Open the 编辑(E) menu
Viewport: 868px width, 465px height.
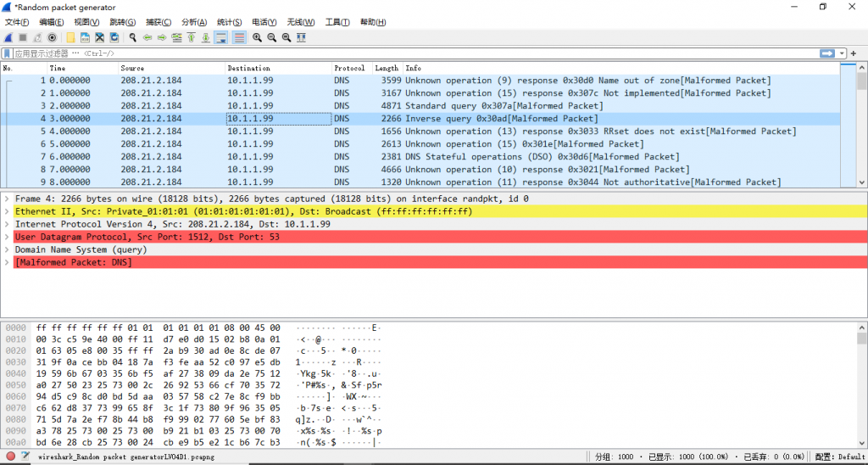(x=52, y=22)
